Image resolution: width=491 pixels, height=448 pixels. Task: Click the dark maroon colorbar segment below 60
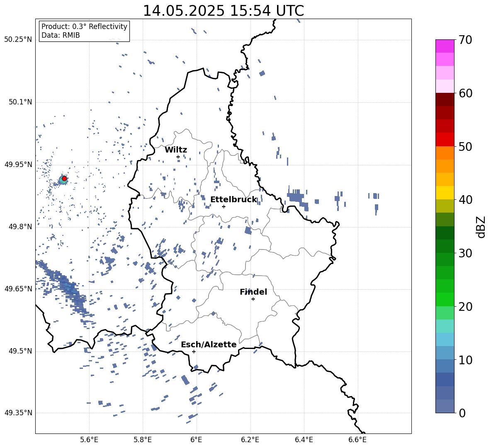(x=445, y=99)
